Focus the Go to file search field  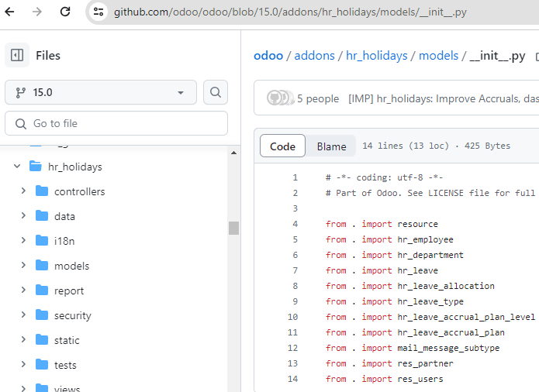click(x=116, y=123)
